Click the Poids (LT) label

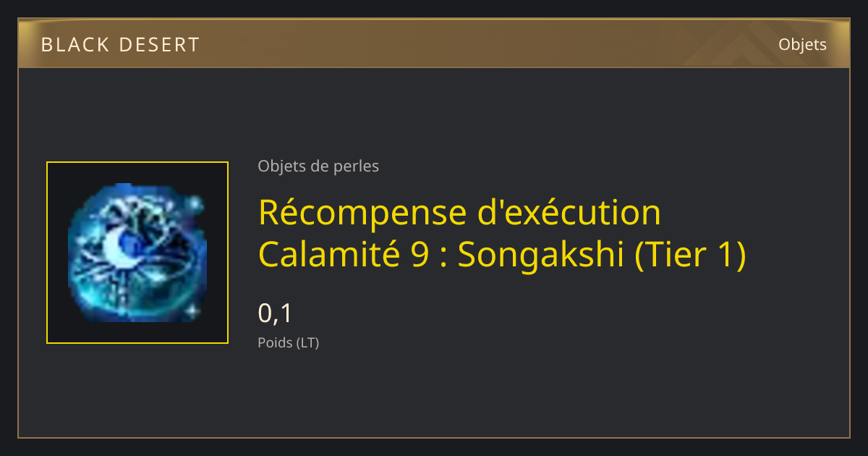tap(288, 343)
